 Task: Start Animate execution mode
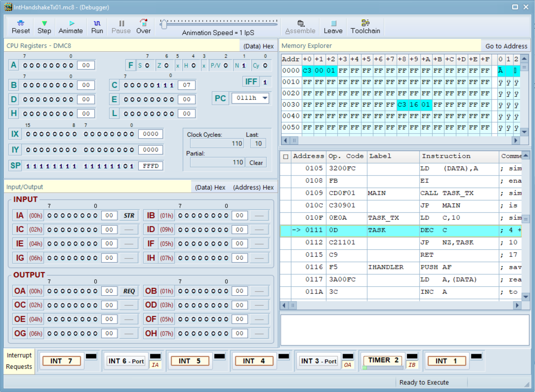coord(70,27)
